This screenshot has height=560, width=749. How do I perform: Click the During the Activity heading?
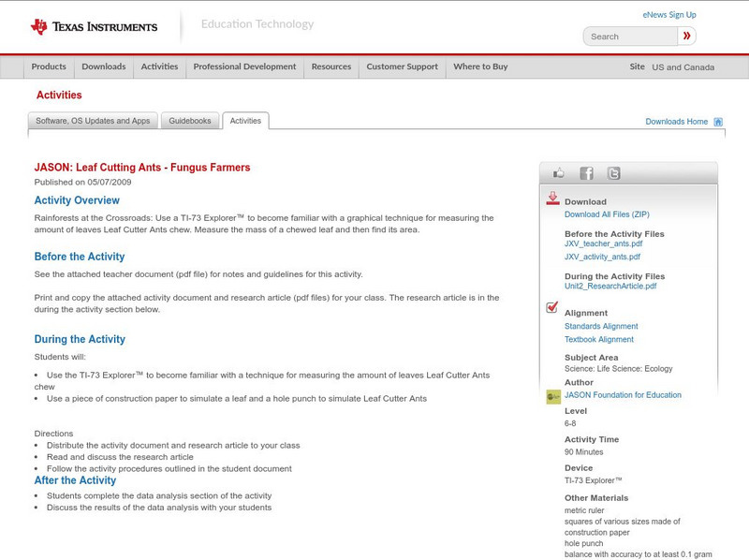click(80, 339)
